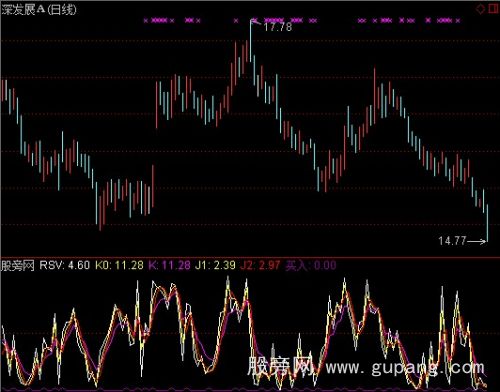This screenshot has width=500, height=392.
Task: Click the 股旁网 indicator name label
Action: [18, 266]
